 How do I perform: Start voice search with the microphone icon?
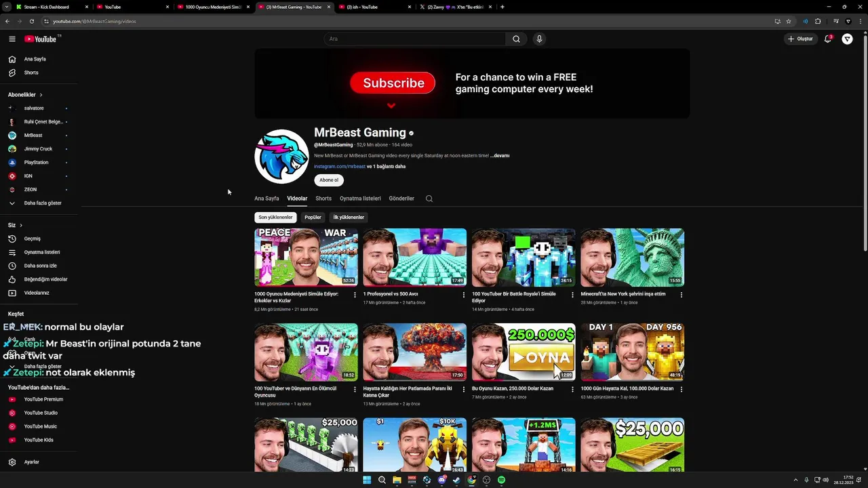point(539,39)
